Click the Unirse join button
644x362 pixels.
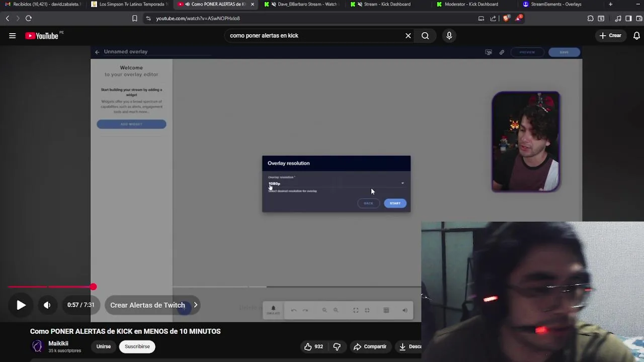point(104,346)
